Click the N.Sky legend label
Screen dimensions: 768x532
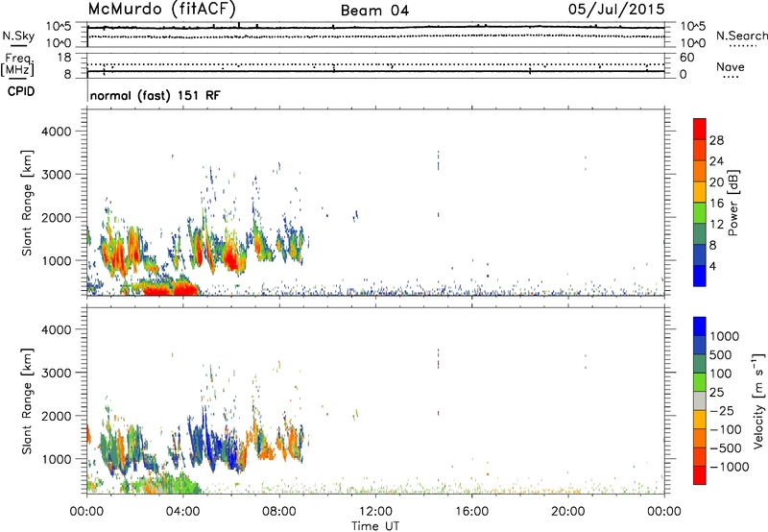coord(18,36)
